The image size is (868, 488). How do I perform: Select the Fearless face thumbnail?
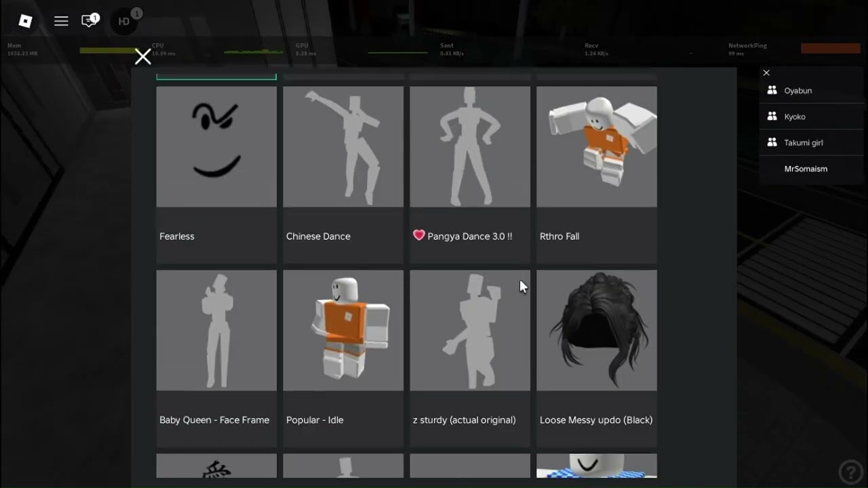(x=216, y=146)
